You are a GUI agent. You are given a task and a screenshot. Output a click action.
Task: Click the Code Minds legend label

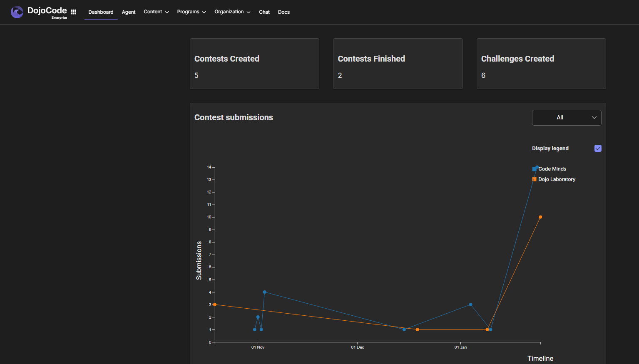(552, 169)
